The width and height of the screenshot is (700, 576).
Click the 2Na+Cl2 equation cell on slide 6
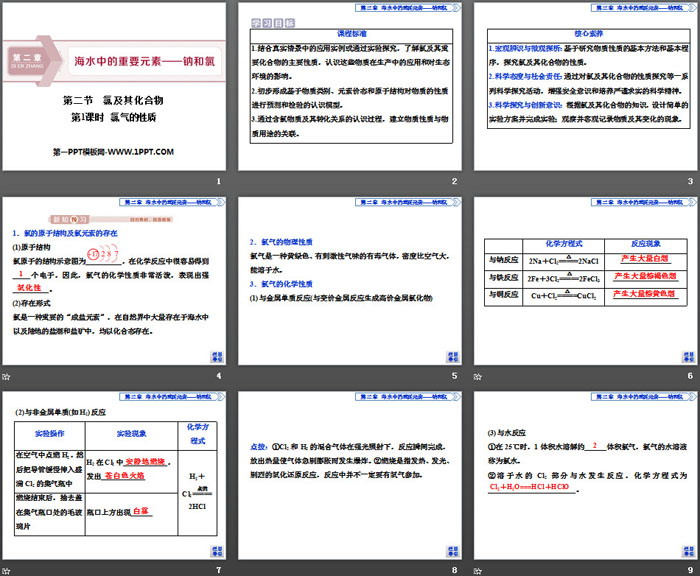(563, 260)
